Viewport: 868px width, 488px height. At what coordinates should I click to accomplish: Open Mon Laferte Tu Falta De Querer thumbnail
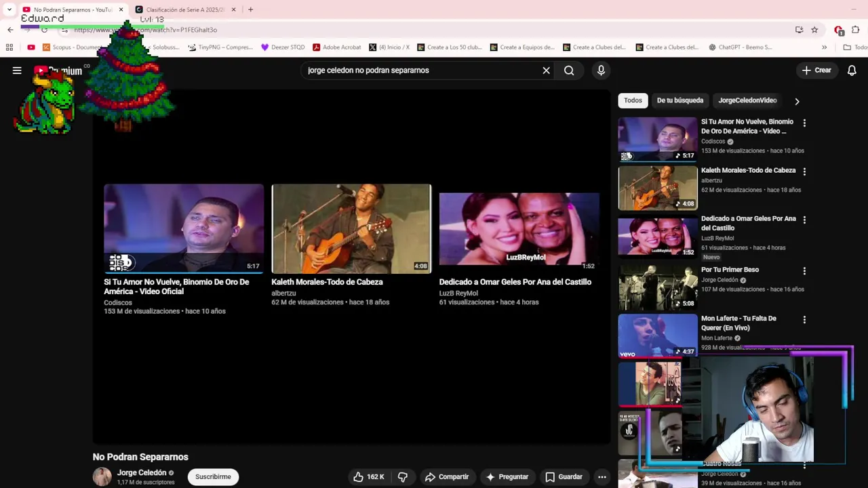pos(657,335)
